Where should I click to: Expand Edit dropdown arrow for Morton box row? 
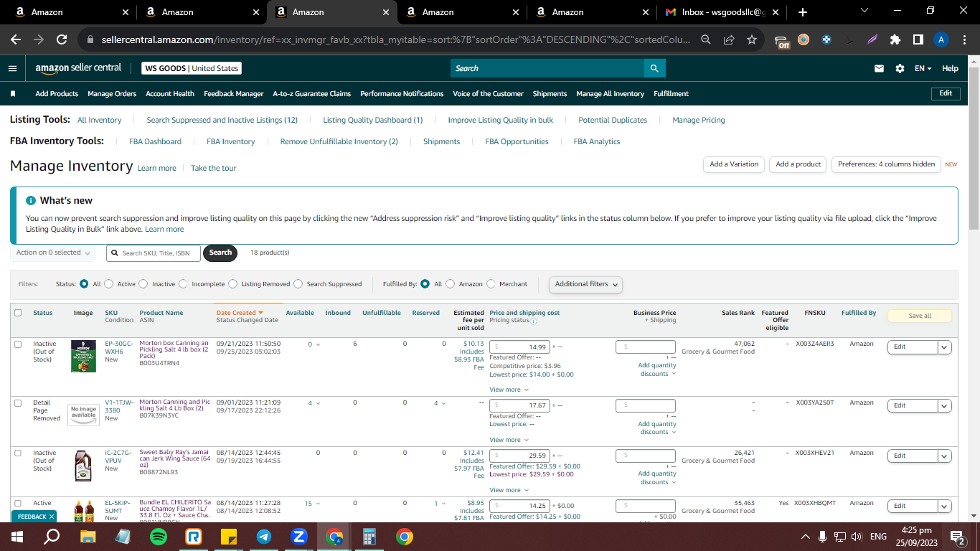945,347
